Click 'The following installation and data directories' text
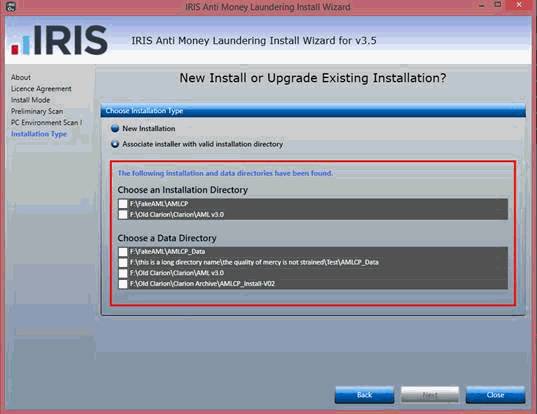 tap(225, 173)
